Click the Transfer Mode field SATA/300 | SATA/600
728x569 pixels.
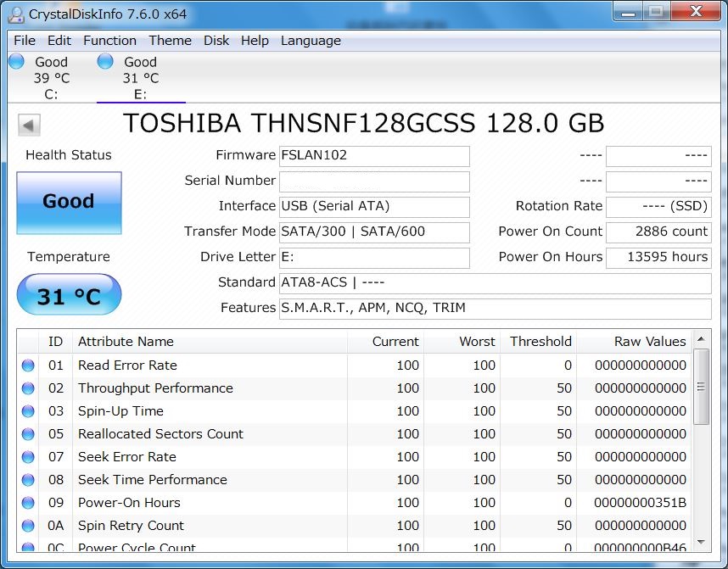374,232
